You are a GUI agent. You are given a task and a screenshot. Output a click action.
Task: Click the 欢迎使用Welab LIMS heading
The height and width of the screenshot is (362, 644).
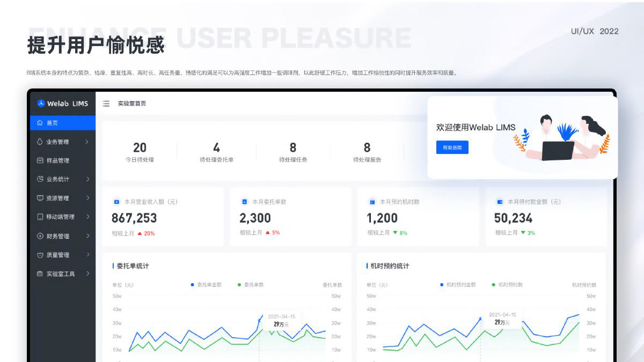click(475, 128)
